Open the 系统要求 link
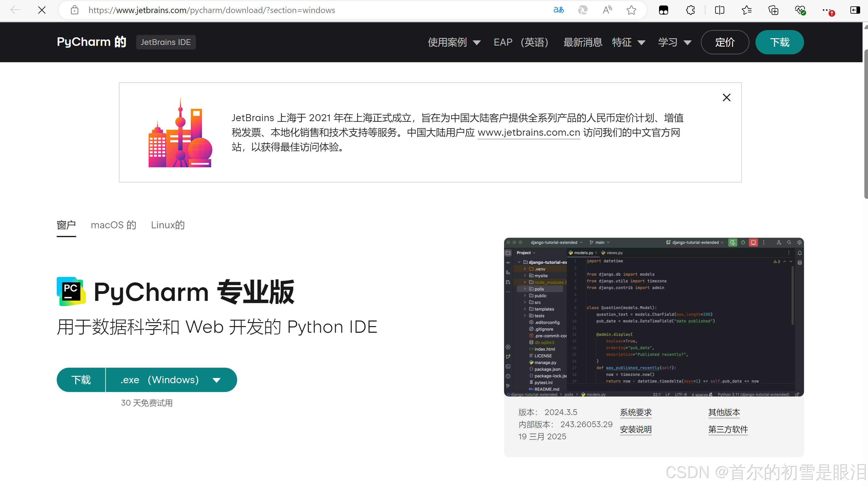 [635, 412]
